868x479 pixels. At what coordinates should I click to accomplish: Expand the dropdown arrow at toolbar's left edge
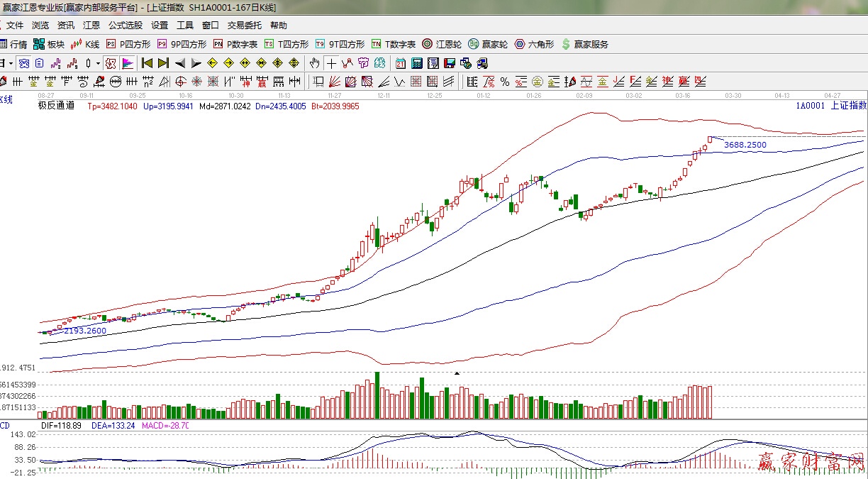click(x=11, y=63)
